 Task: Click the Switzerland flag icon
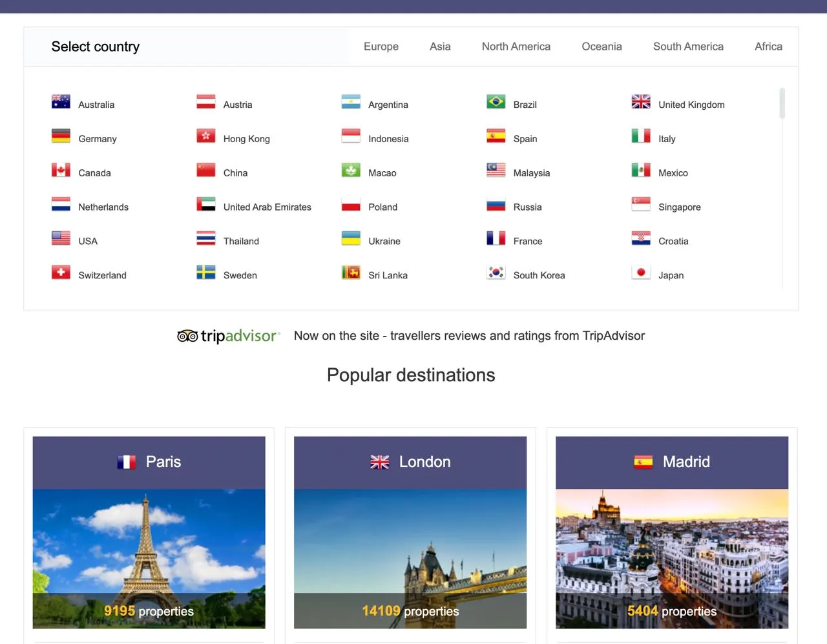tap(61, 273)
